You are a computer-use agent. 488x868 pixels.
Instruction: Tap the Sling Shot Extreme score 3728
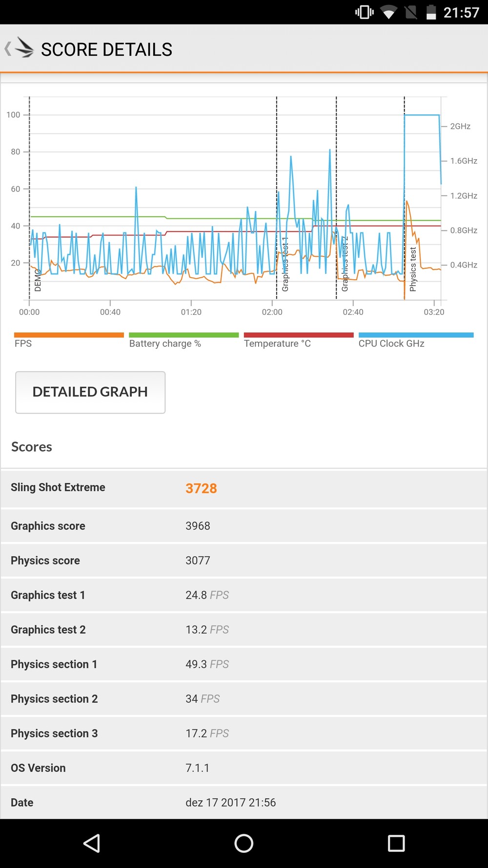201,488
